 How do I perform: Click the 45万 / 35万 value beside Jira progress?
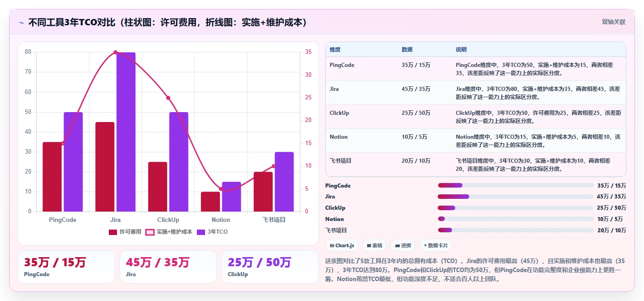coord(611,197)
